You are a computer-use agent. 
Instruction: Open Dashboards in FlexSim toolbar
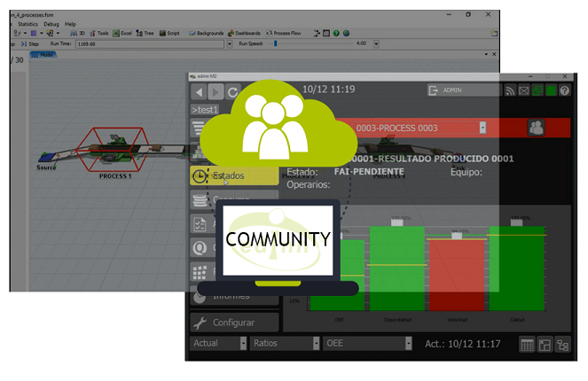pos(244,34)
